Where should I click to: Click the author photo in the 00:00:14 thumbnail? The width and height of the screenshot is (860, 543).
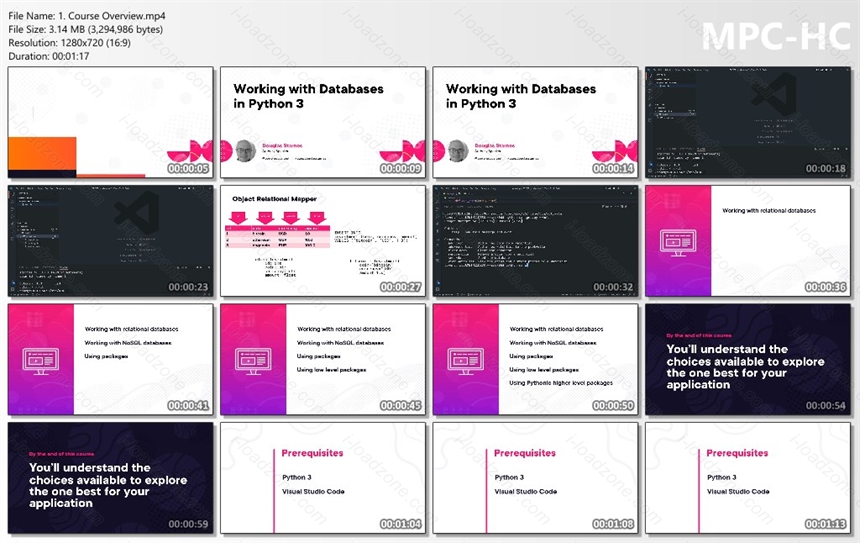[458, 151]
